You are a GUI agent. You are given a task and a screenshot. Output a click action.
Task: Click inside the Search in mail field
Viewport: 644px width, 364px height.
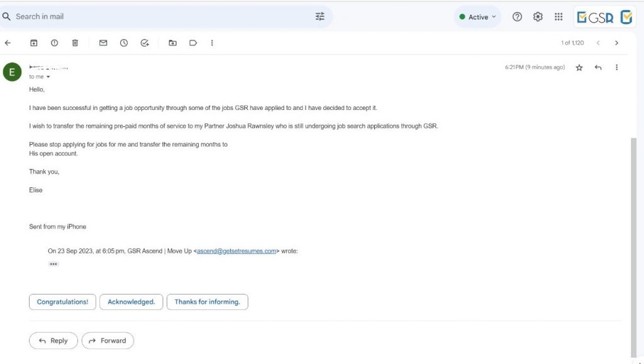[x=157, y=16]
